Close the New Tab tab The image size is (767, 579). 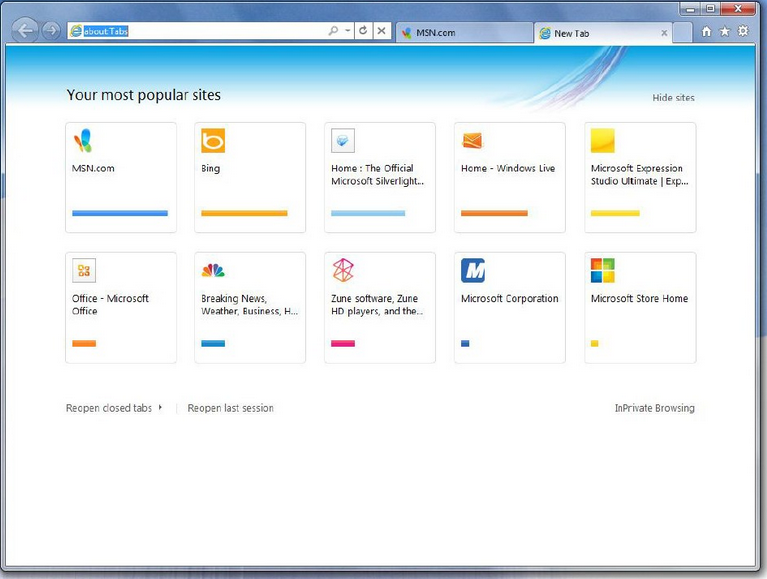tap(665, 33)
